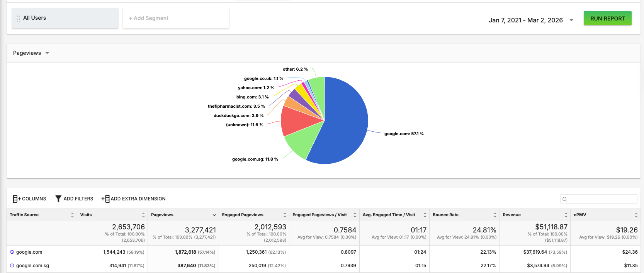Image resolution: width=644 pixels, height=273 pixels.
Task: Sort table by Visits column arrows
Action: click(143, 215)
